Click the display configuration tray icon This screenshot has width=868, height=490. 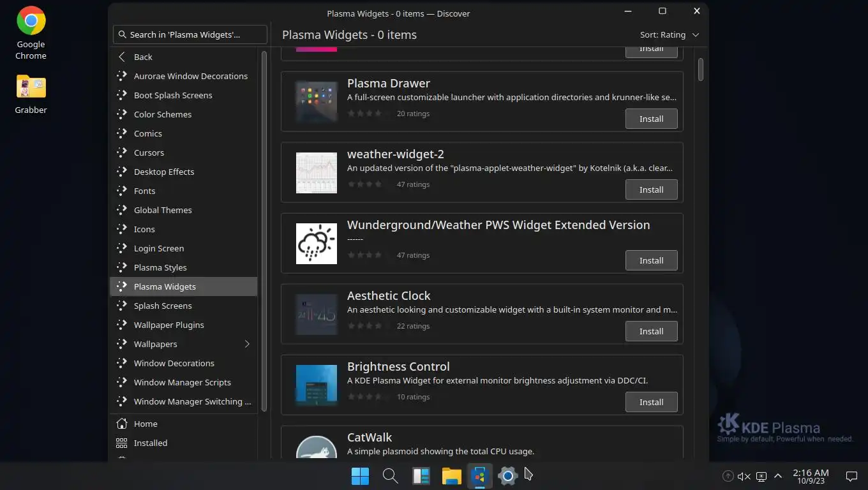click(x=761, y=477)
